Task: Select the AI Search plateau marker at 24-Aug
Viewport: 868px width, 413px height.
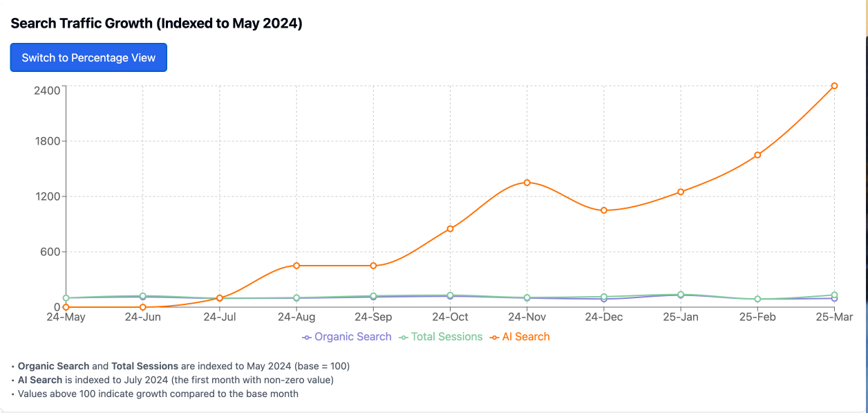Action: click(x=296, y=266)
